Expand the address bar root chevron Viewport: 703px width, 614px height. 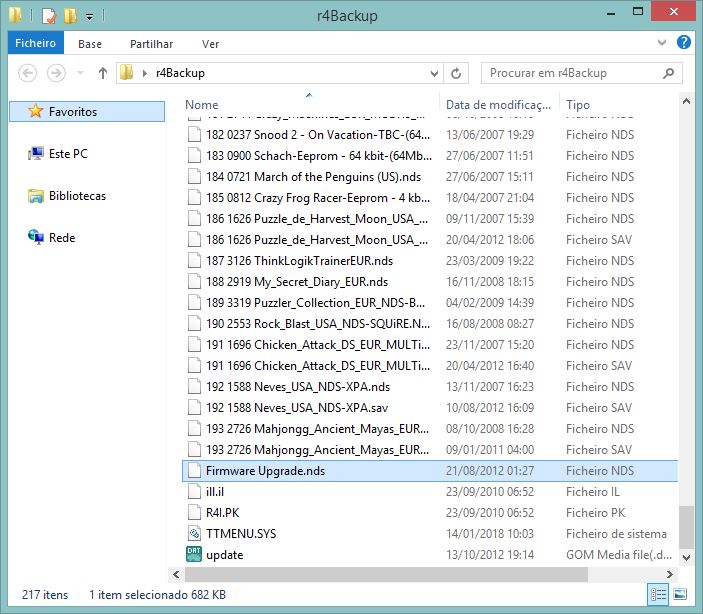[144, 73]
